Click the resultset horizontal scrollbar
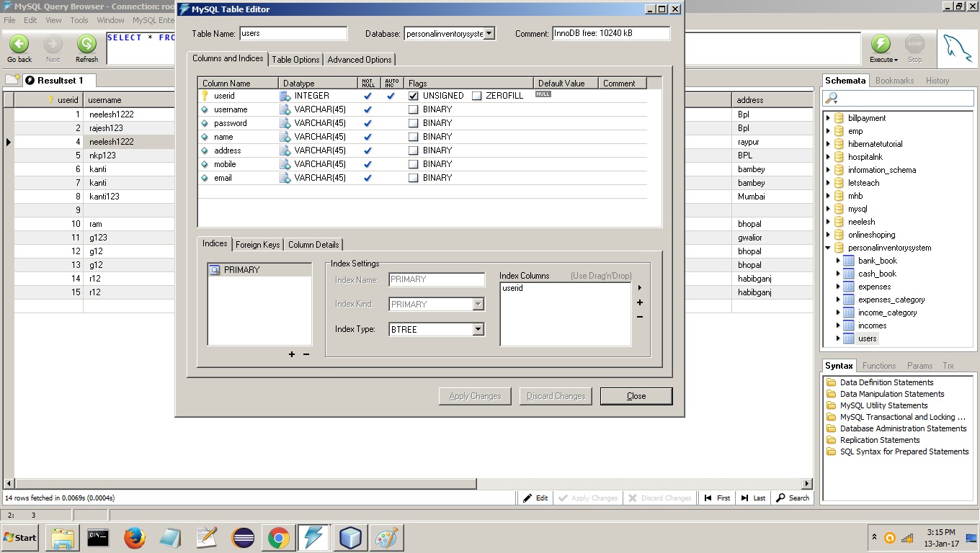 point(245,484)
